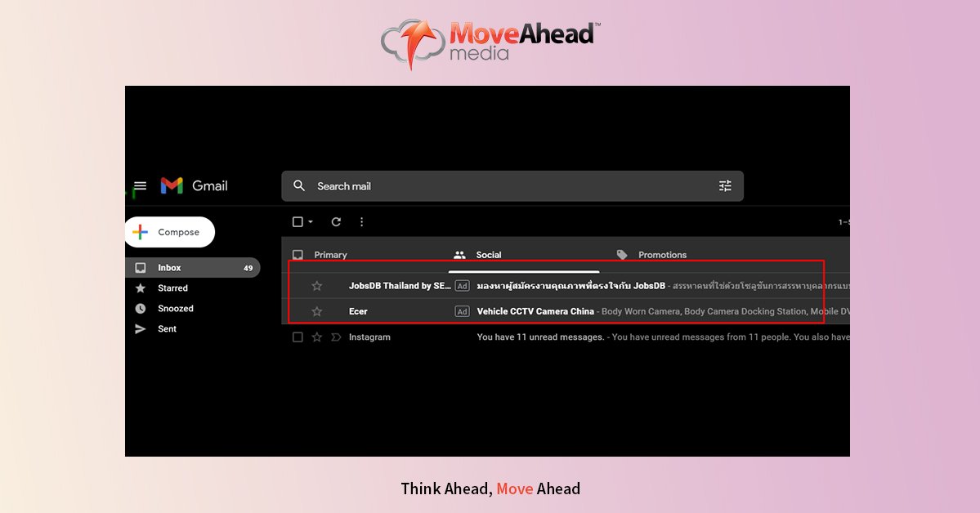Star the Instagram email
Screen dimensions: 980x513
pos(317,337)
